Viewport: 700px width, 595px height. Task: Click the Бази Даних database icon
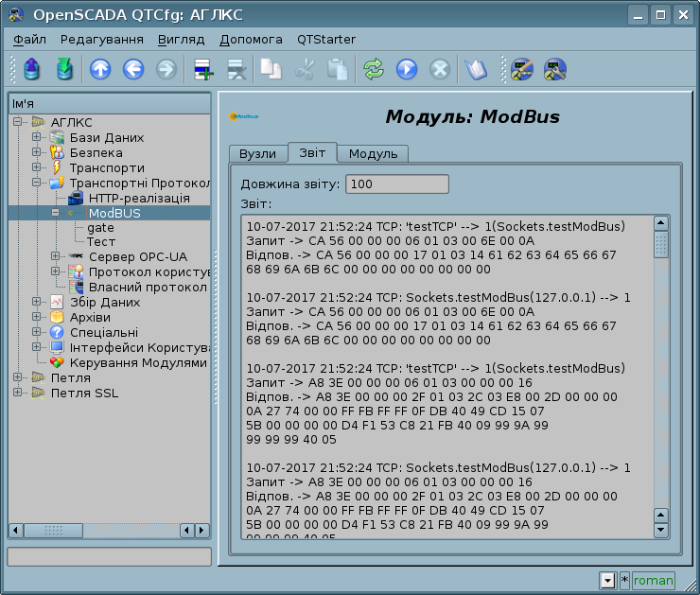pos(57,137)
